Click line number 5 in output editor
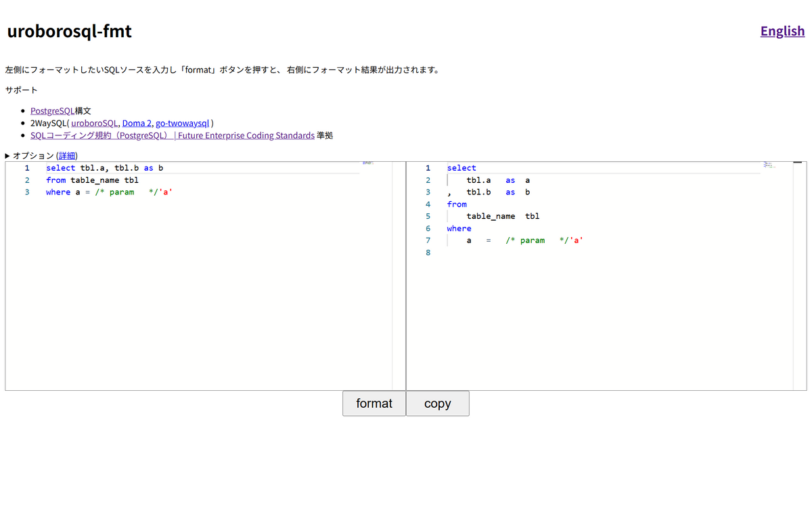Viewport: 812px width, 508px height. point(428,217)
